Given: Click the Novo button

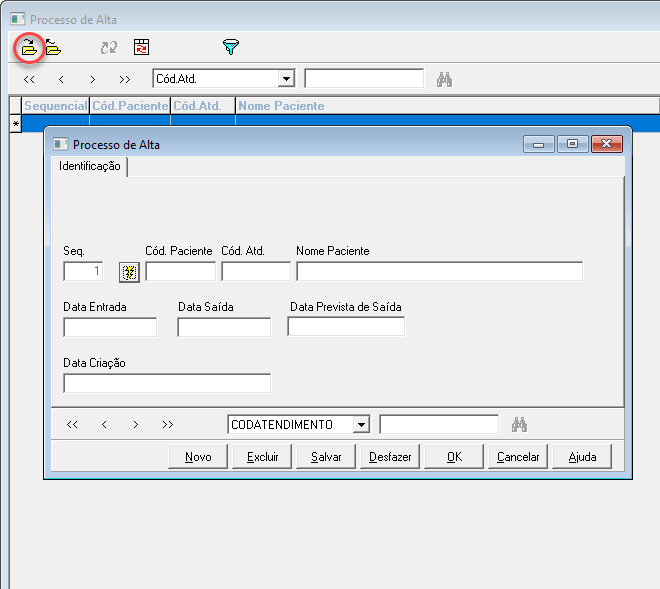Looking at the screenshot, I should tap(198, 457).
